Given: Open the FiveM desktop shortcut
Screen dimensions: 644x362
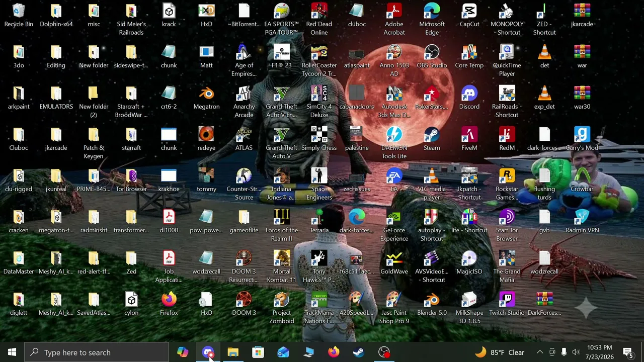Looking at the screenshot, I should tap(469, 139).
